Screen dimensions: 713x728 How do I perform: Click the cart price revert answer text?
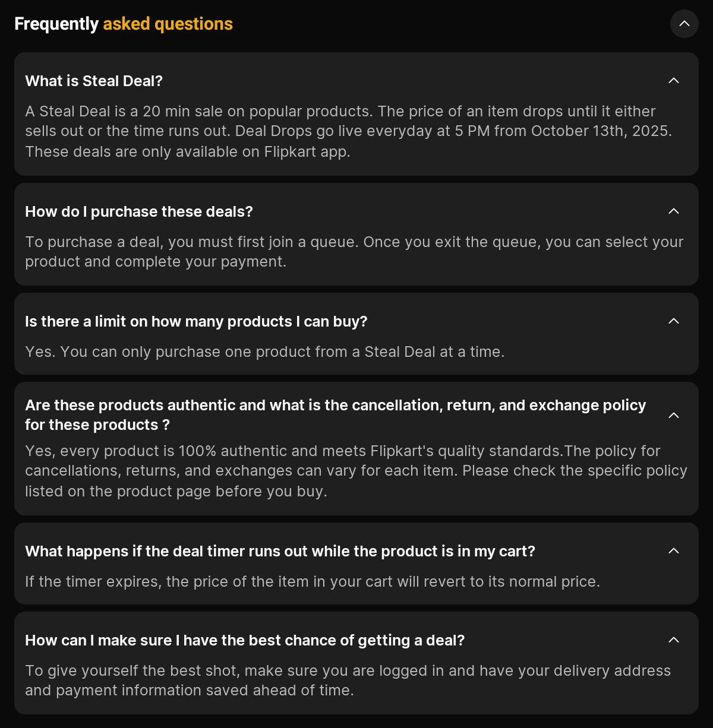point(313,581)
